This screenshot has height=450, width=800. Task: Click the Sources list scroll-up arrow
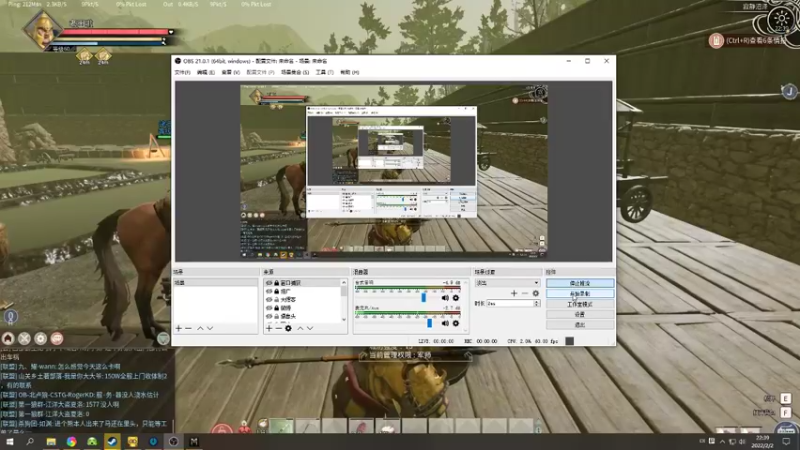pyautogui.click(x=343, y=282)
